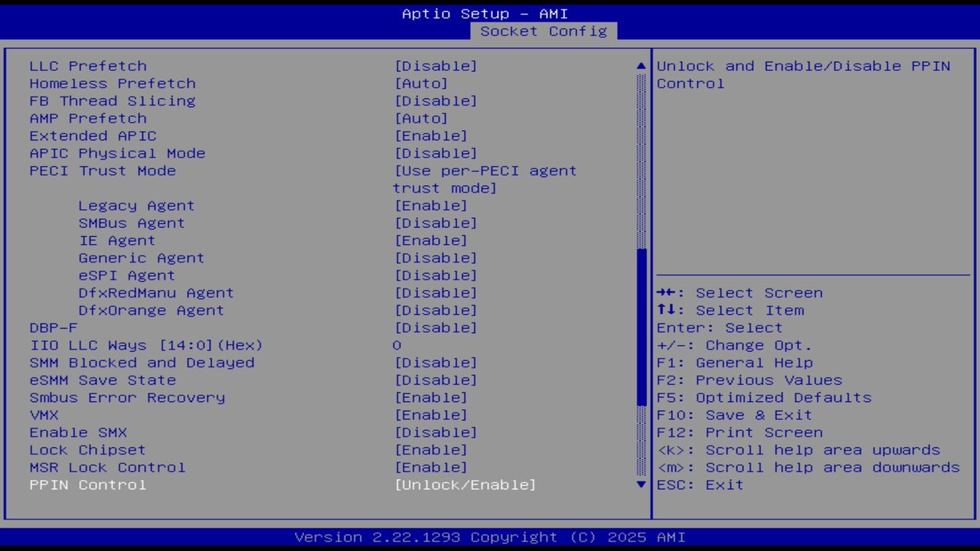Toggle the DfxRedManu Agent setting

click(x=436, y=292)
